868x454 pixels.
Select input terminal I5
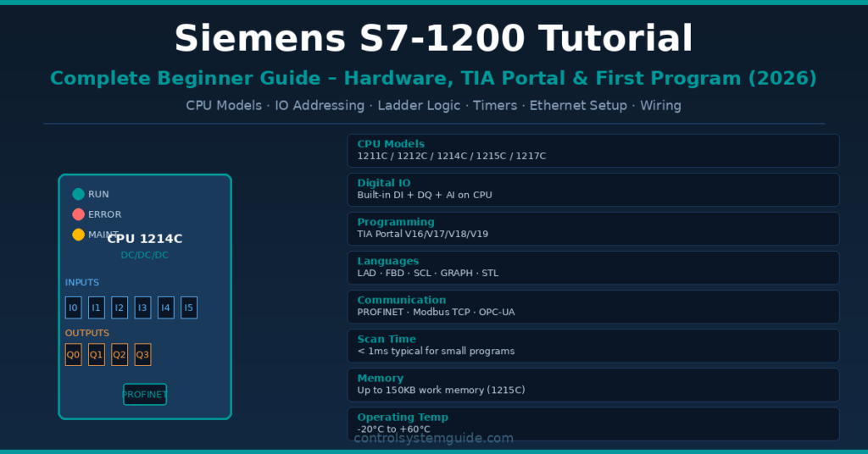[x=189, y=308]
